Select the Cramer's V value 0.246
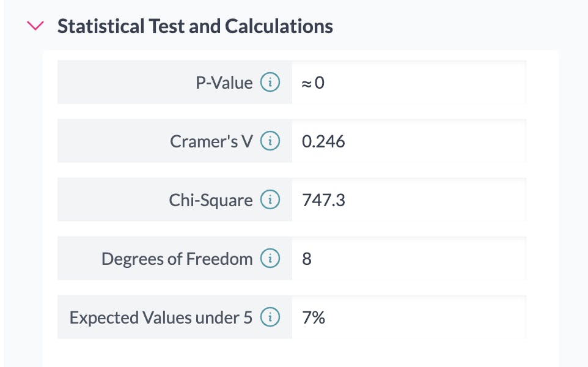 (x=323, y=141)
